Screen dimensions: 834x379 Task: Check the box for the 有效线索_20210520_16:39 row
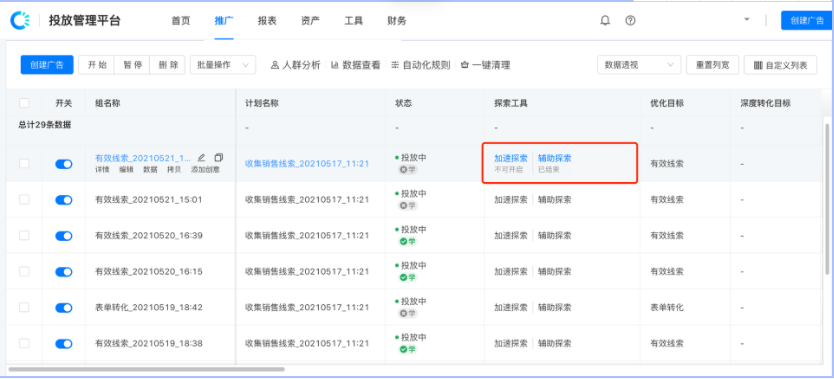point(24,235)
